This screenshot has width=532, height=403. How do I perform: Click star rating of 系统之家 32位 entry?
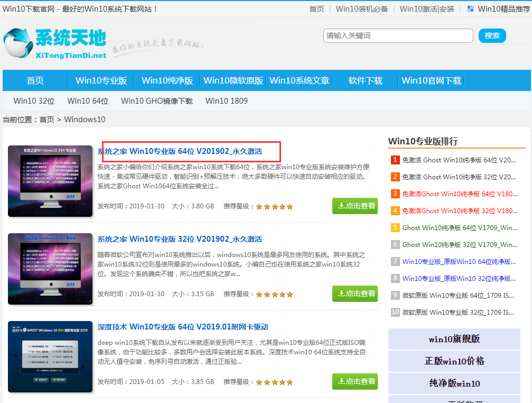(x=274, y=295)
